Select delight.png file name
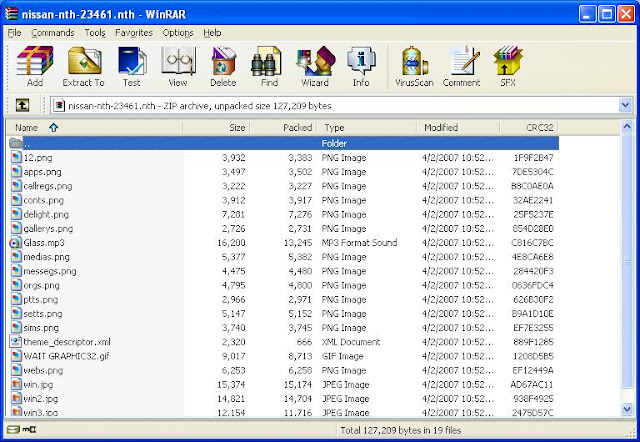Image resolution: width=640 pixels, height=442 pixels. click(x=46, y=214)
